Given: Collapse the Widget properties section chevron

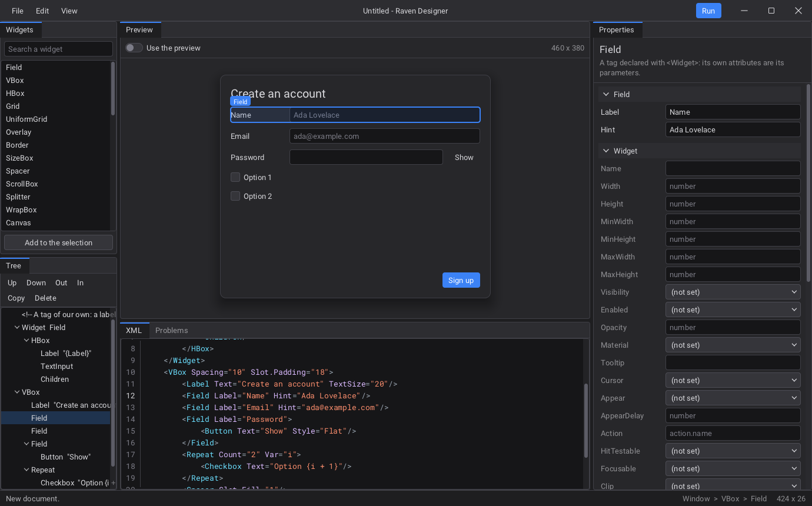Looking at the screenshot, I should pyautogui.click(x=606, y=151).
